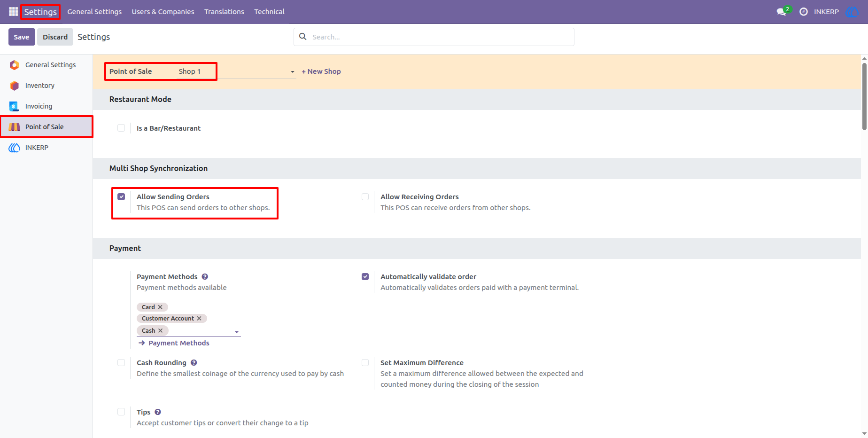Viewport: 868px width, 438px height.
Task: Click the INKERP logo in top bar
Action: click(852, 12)
